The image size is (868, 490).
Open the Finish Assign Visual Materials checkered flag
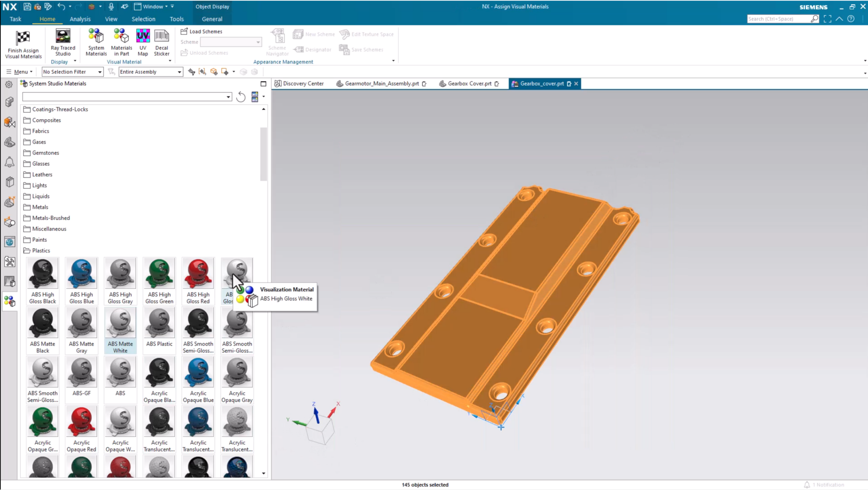click(22, 42)
